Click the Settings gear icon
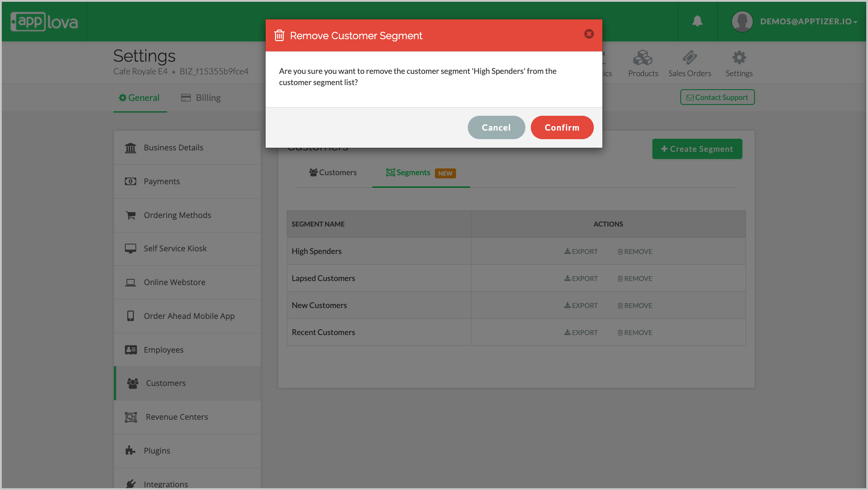Viewport: 868px width, 490px height. 739,58
